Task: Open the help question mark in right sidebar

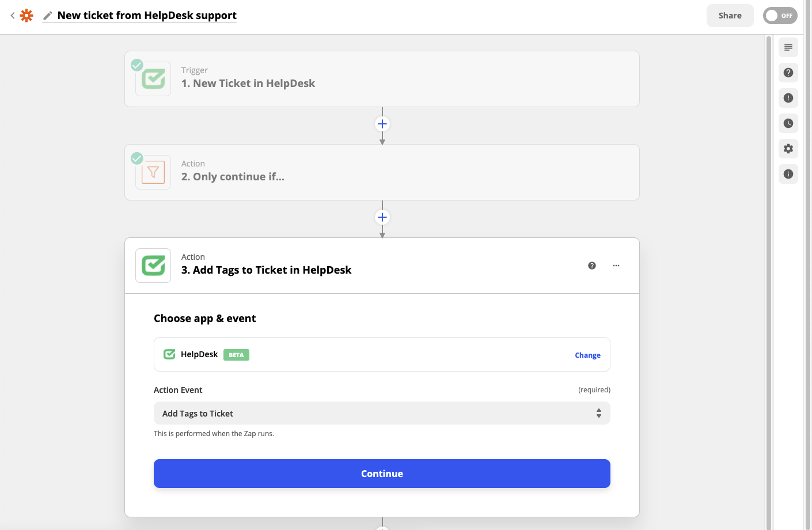Action: point(788,73)
